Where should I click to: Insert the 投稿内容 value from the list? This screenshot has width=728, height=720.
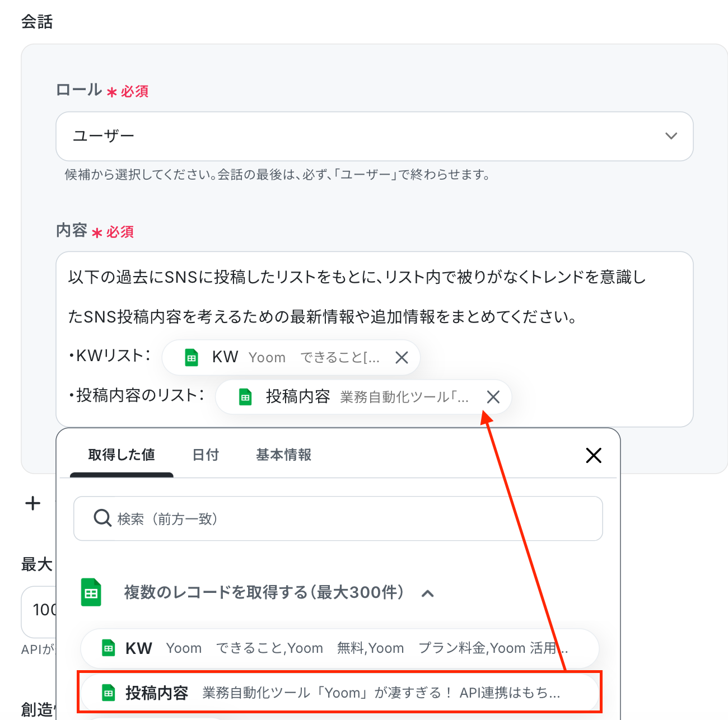pos(340,693)
